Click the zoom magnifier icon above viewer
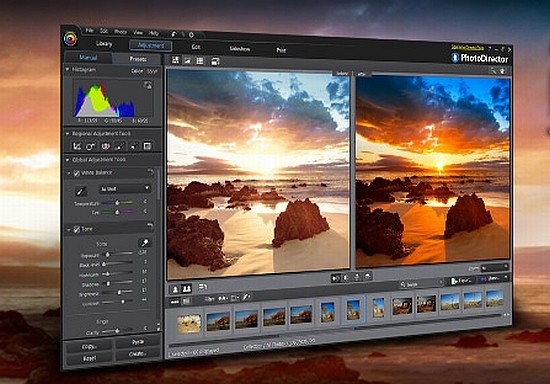This screenshot has height=384, width=550. click(x=494, y=71)
